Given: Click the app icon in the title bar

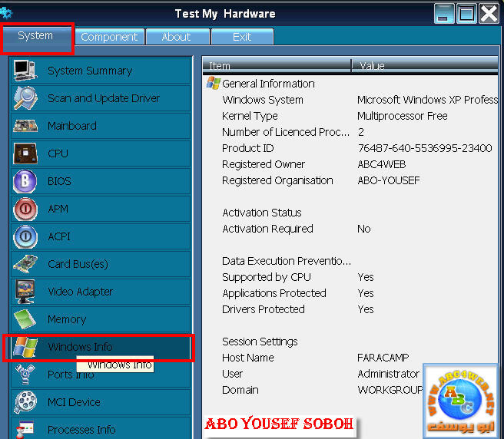Looking at the screenshot, I should pos(6,13).
